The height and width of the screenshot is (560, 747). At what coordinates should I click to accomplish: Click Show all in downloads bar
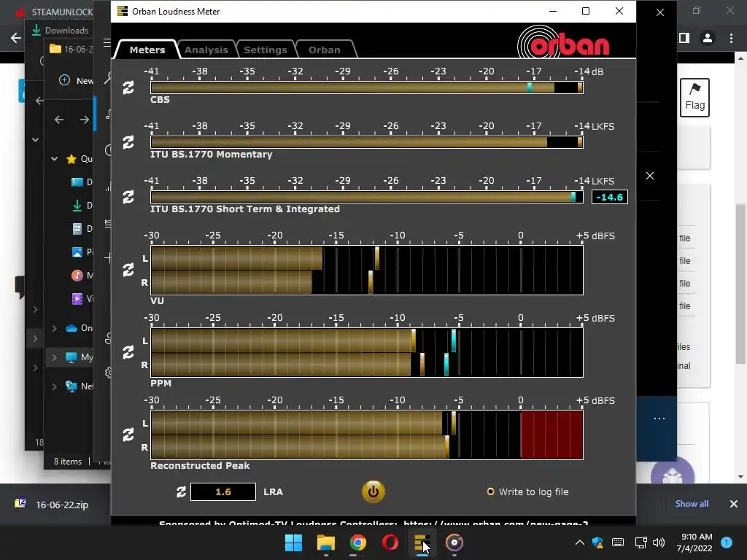(x=692, y=504)
